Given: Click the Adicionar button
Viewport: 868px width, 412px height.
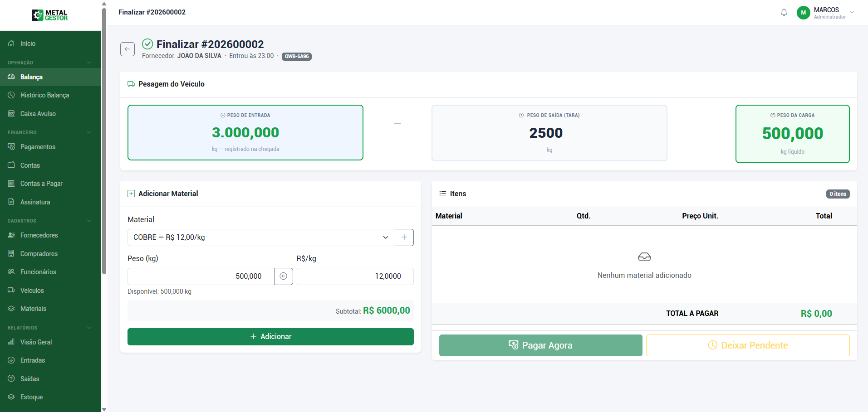Looking at the screenshot, I should click(x=270, y=337).
